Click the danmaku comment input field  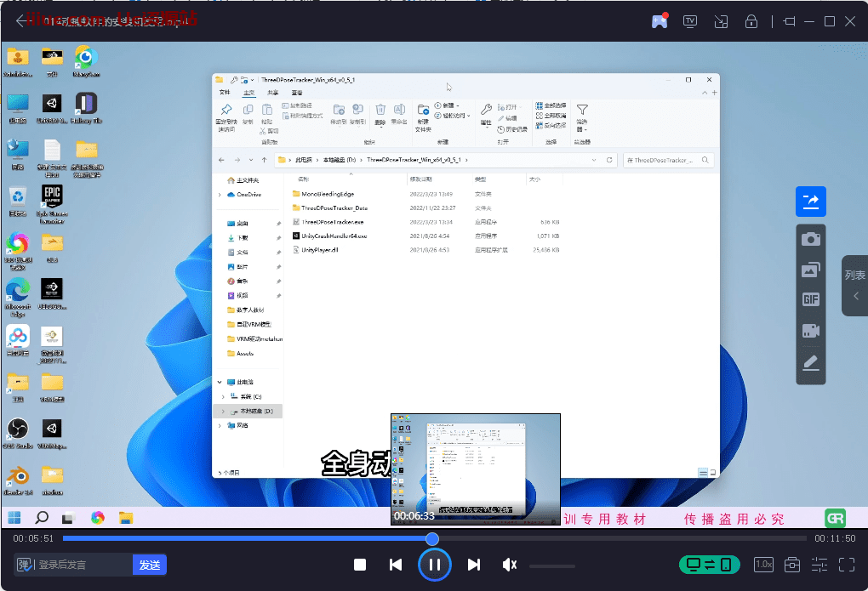click(83, 565)
